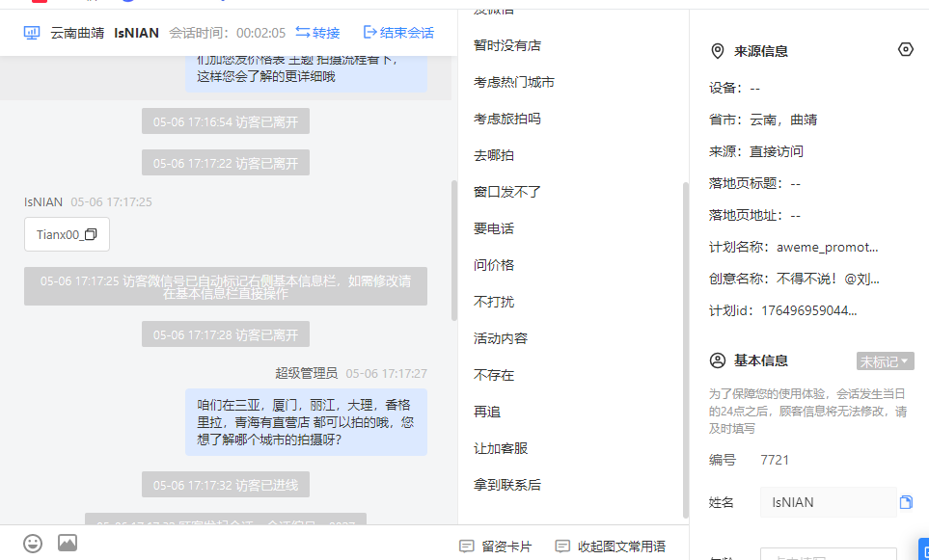Image resolution: width=929 pixels, height=560 pixels.
Task: Click the 访客微信号已自动标记 system notice
Action: tap(226, 286)
